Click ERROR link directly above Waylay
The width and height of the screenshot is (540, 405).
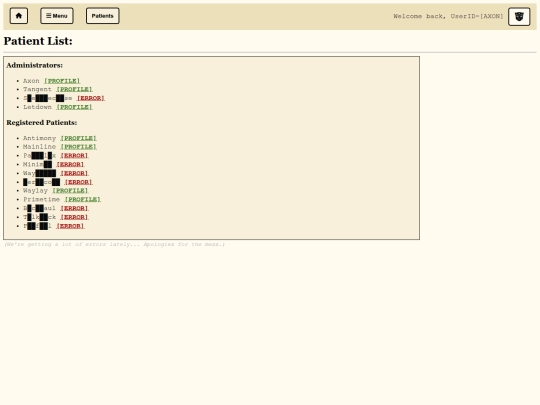point(79,182)
